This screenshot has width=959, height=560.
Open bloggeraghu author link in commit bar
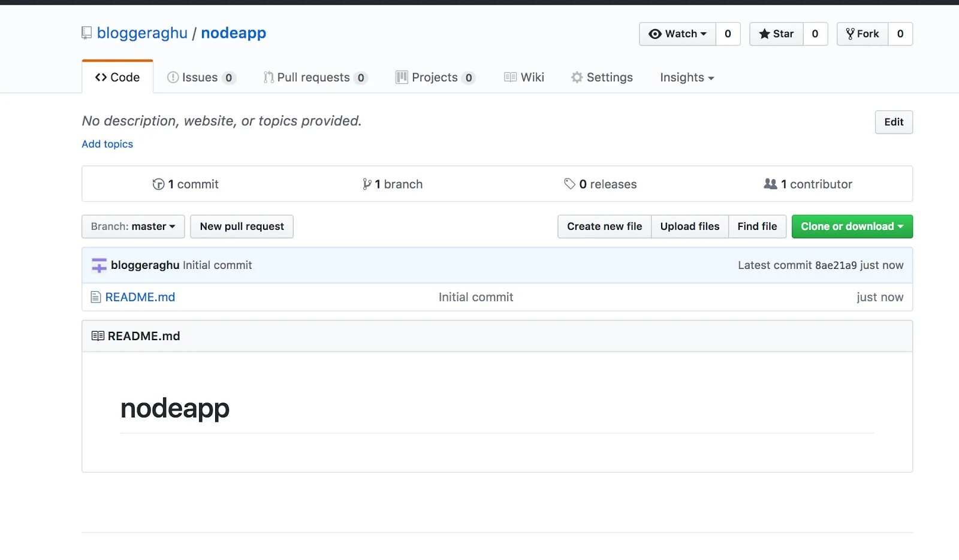click(x=145, y=265)
